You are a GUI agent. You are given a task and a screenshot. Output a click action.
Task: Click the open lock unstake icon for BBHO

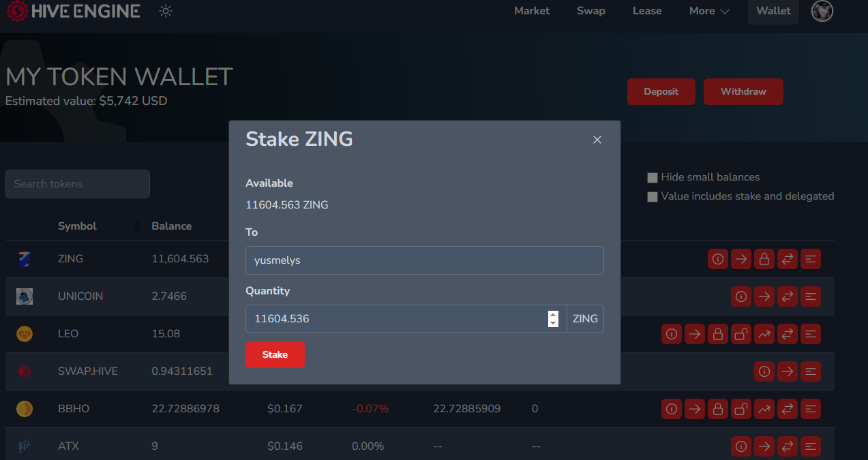pos(741,409)
